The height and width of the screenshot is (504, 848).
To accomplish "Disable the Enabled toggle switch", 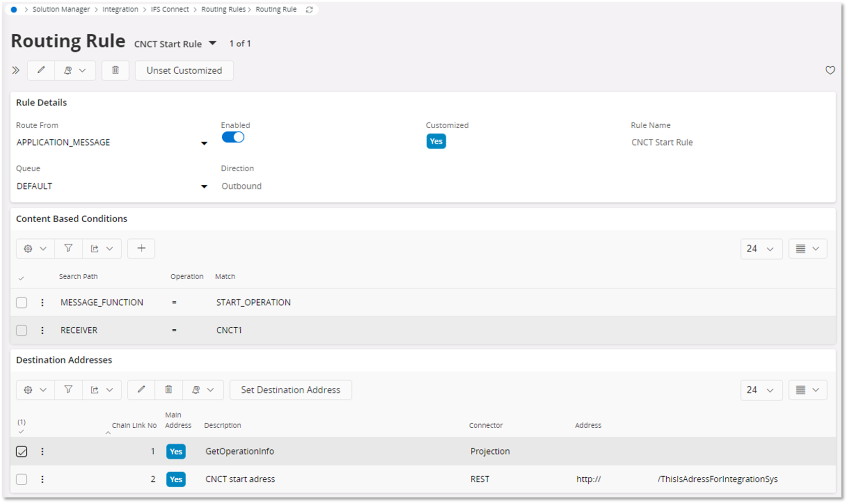I will [233, 137].
